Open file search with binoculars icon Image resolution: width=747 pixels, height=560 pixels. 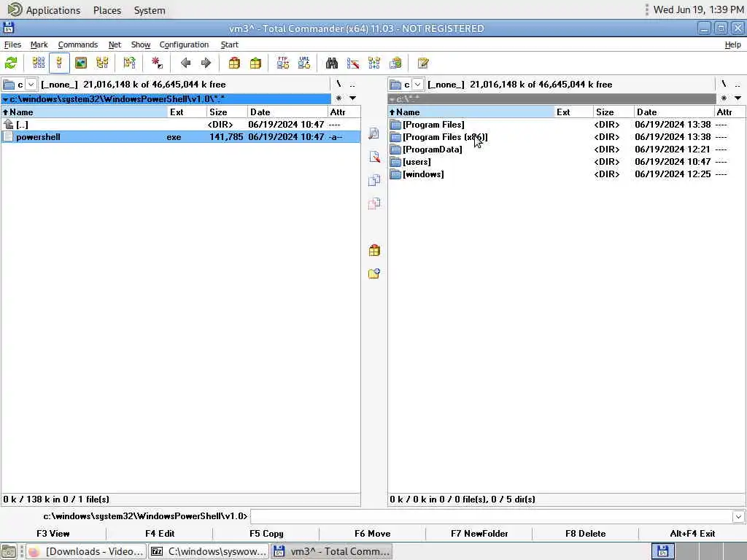click(x=332, y=63)
